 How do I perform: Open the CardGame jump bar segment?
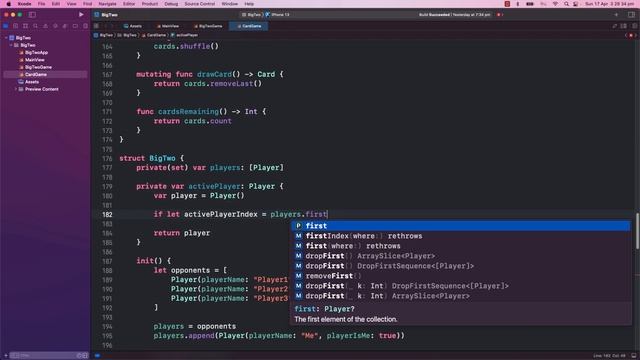[x=153, y=36]
